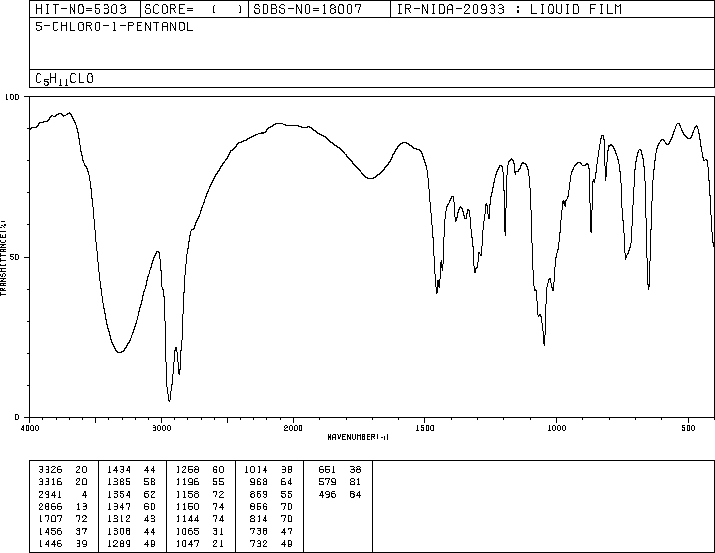Click peak value 968 in the table
The height and width of the screenshot is (553, 715).
click(x=259, y=482)
